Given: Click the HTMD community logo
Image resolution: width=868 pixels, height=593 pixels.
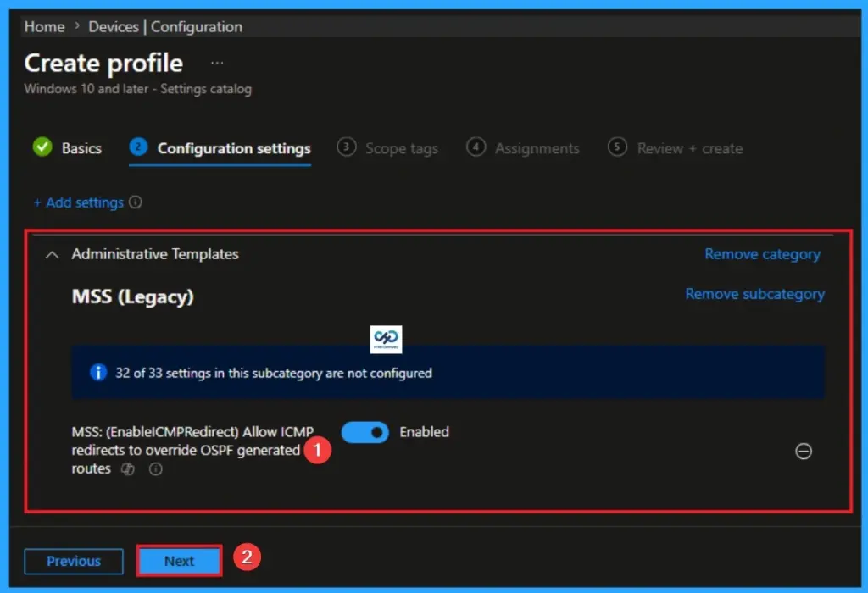Looking at the screenshot, I should coord(387,338).
